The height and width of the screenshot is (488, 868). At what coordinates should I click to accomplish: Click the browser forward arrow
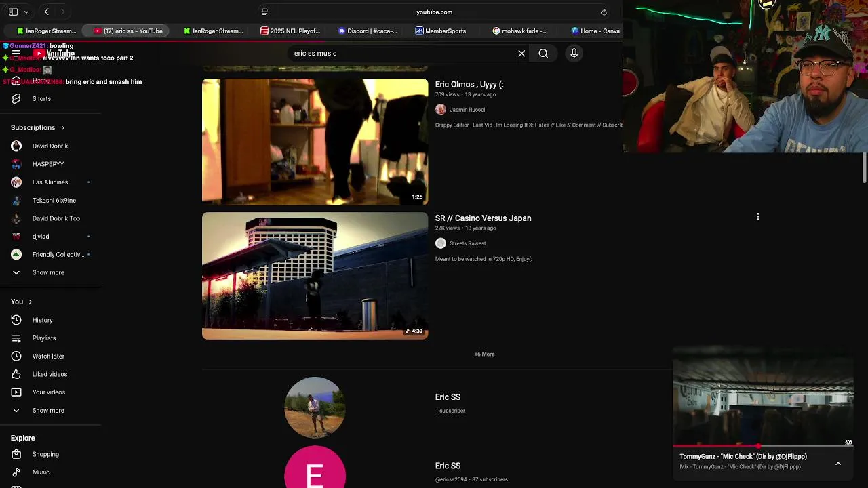click(63, 12)
